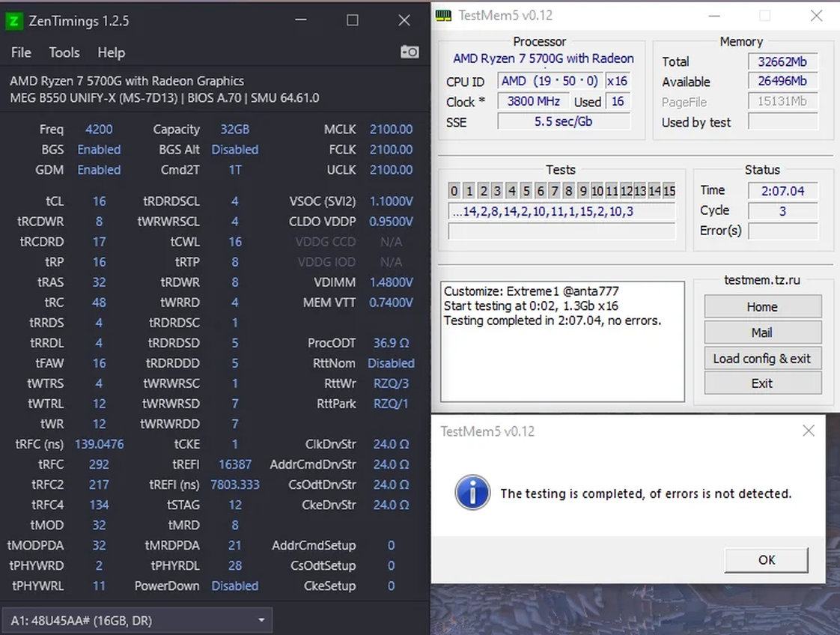Click the CLDO VDDP value 0.9500V
Image resolution: width=840 pixels, height=635 pixels.
[x=391, y=222]
